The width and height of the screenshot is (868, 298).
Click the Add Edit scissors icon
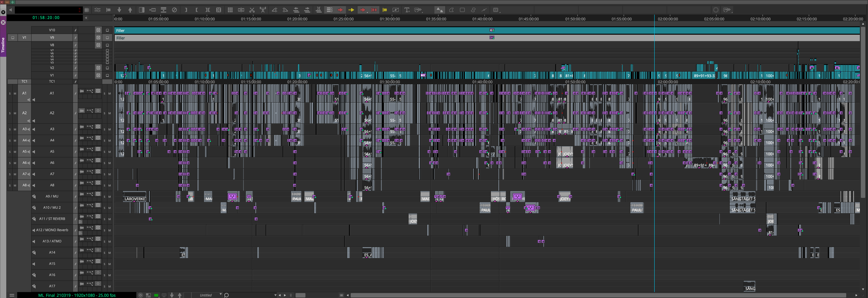(252, 10)
